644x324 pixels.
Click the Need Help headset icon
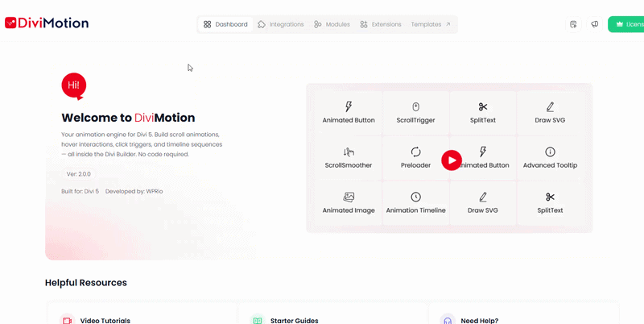(x=448, y=320)
